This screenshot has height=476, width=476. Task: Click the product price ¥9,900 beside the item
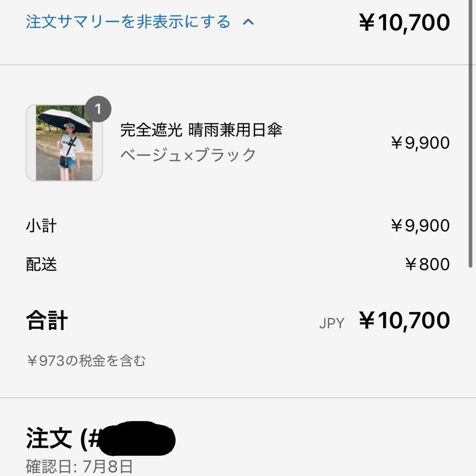tap(420, 143)
